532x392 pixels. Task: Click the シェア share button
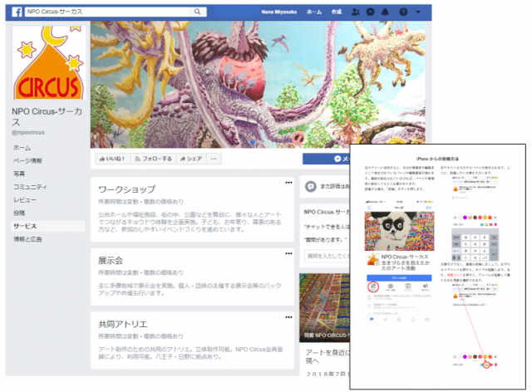click(x=191, y=159)
